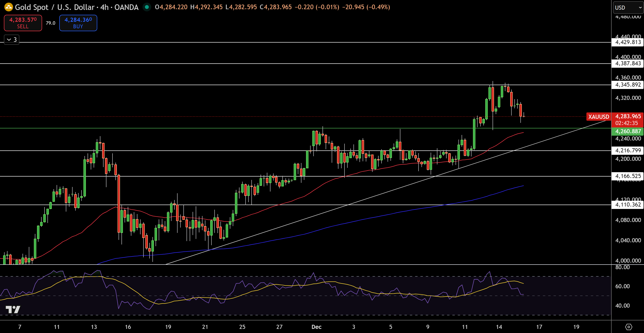Click the green market status dot

click(x=147, y=7)
